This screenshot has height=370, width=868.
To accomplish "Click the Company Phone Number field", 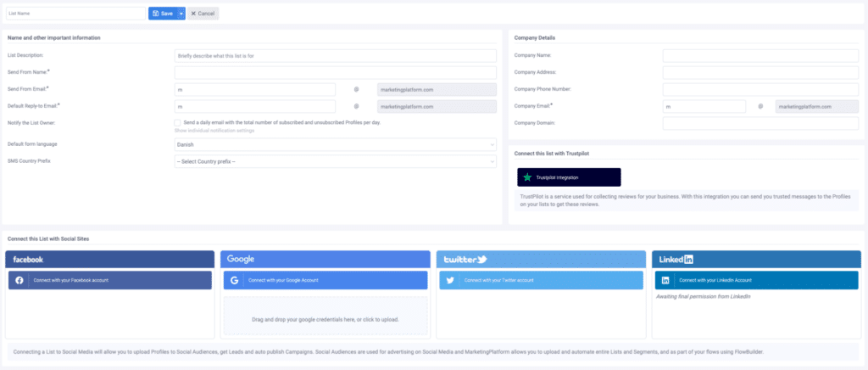I will 760,89.
